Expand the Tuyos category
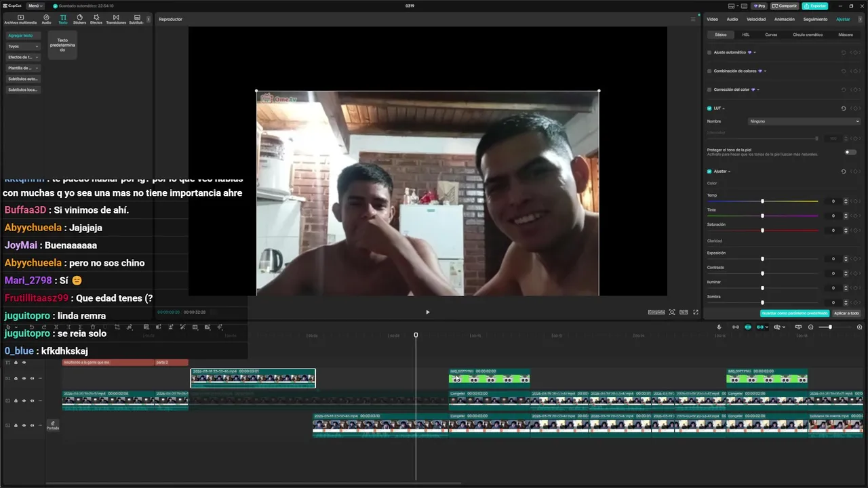 coord(23,46)
